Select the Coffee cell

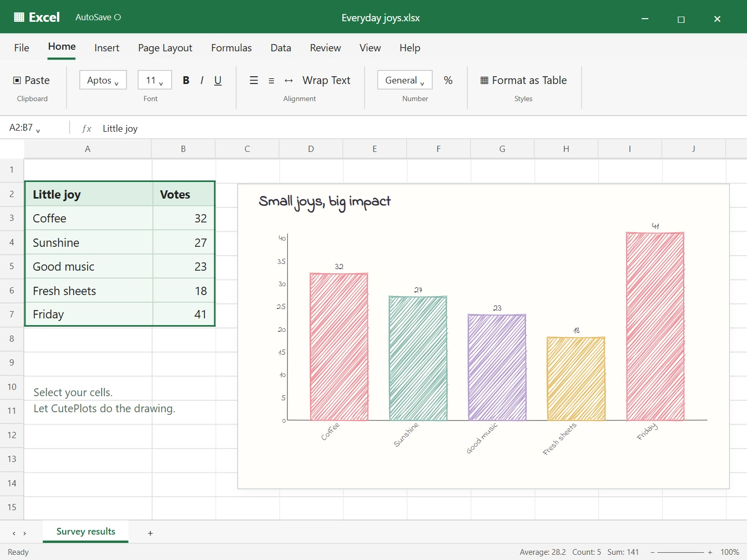click(x=89, y=218)
